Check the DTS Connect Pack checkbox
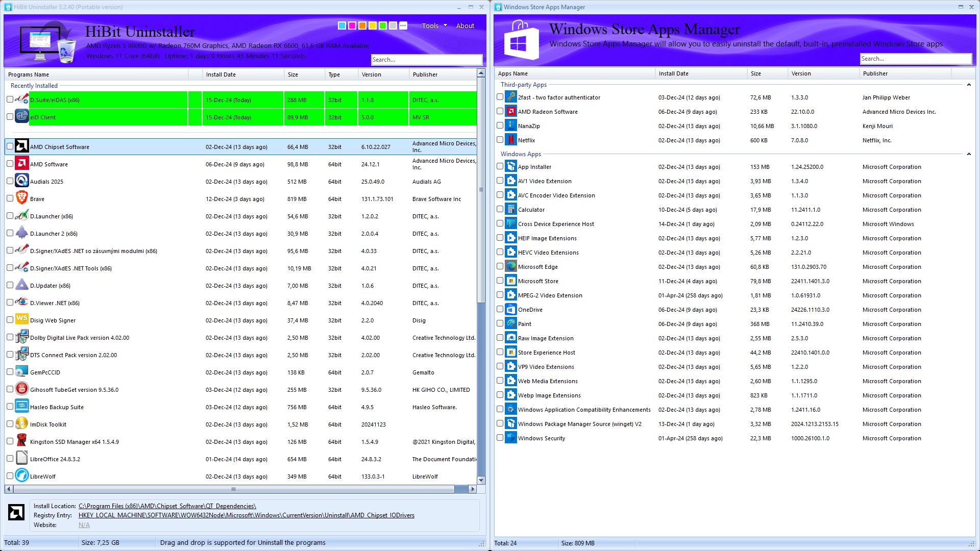This screenshot has height=551, width=980. (10, 355)
